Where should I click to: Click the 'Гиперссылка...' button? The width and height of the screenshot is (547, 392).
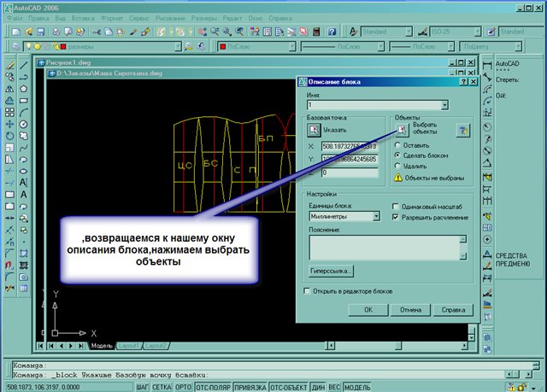pos(330,271)
